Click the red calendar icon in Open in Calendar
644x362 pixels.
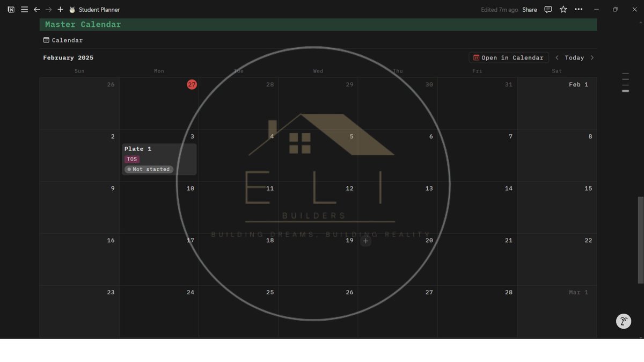[x=476, y=57]
